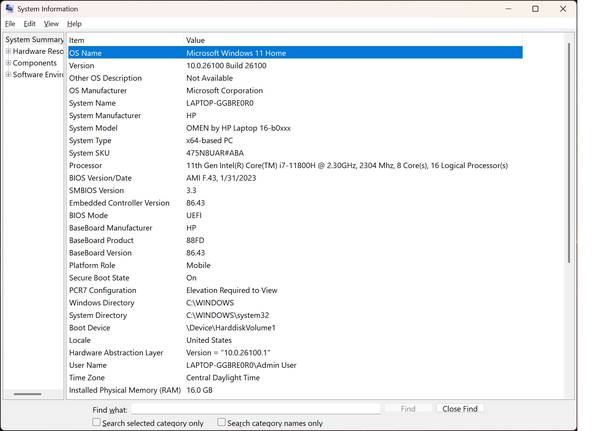Viewport: 600px width, 431px height.
Task: Click the vertical scrollbar of details list
Action: click(x=569, y=153)
